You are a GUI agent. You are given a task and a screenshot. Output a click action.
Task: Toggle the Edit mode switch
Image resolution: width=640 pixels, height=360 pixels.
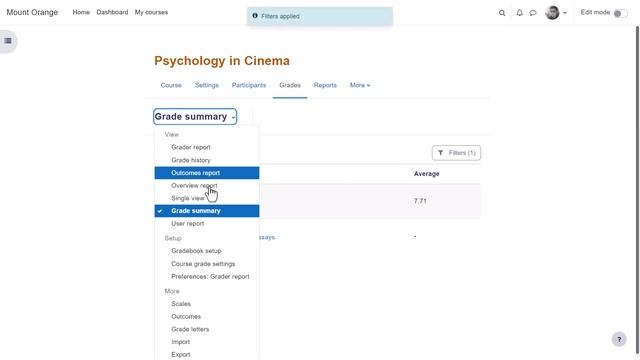point(620,13)
